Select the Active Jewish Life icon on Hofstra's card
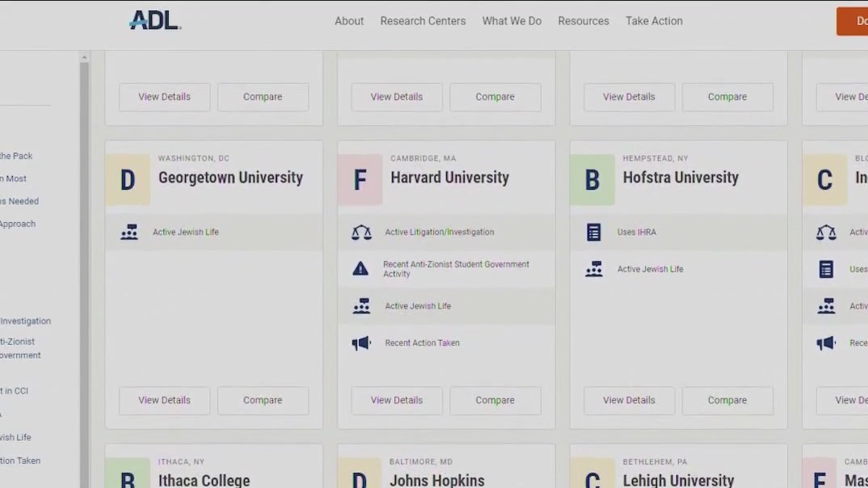 tap(594, 268)
